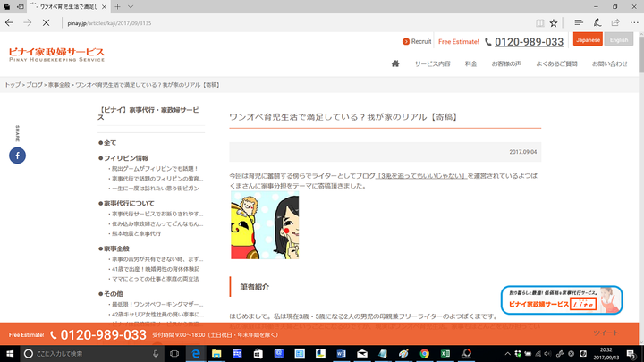This screenshot has height=362, width=644.
Task: Open Task View on the taskbar
Action: (x=174, y=353)
